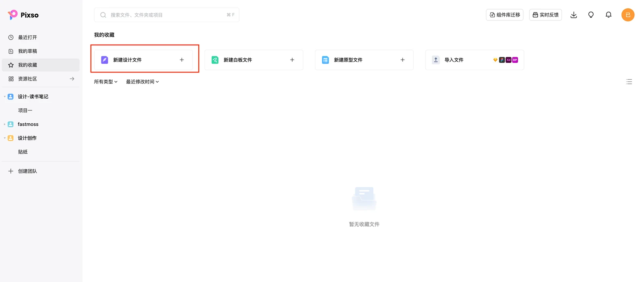The image size is (644, 282).
Task: Open the orange user avatar
Action: click(x=628, y=15)
